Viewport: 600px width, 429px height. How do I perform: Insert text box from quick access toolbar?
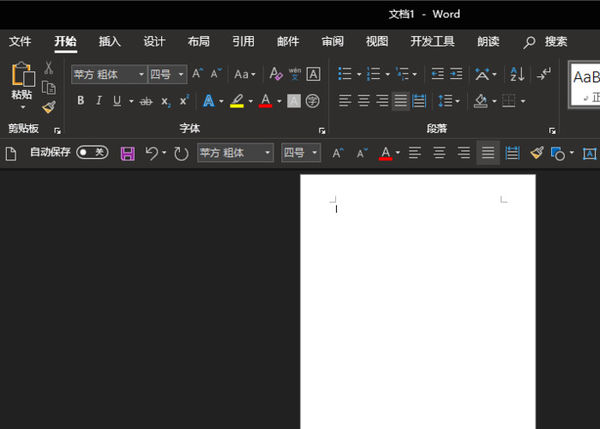[589, 154]
